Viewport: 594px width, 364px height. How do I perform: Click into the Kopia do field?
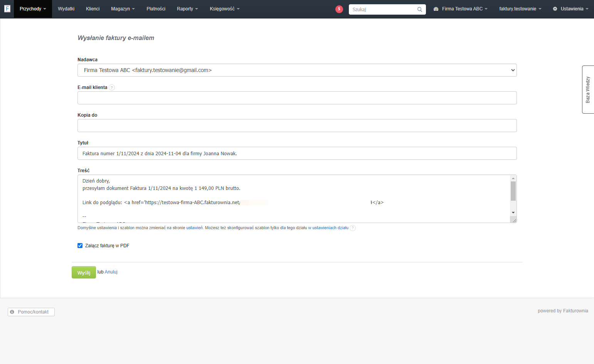pyautogui.click(x=297, y=126)
